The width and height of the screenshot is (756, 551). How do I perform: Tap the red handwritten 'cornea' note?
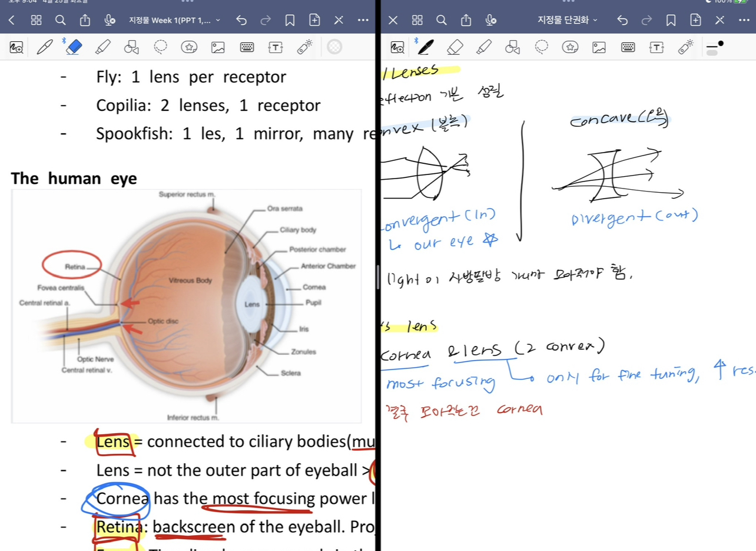pos(519,410)
